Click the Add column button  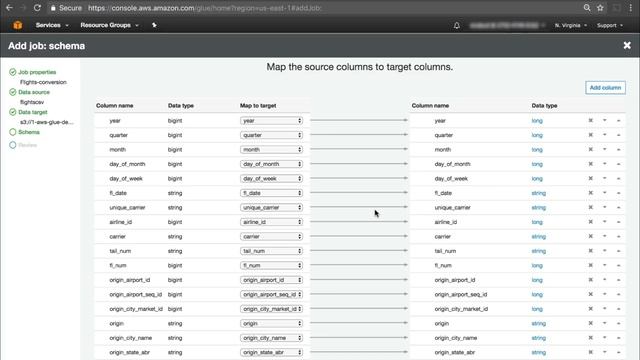tap(605, 88)
